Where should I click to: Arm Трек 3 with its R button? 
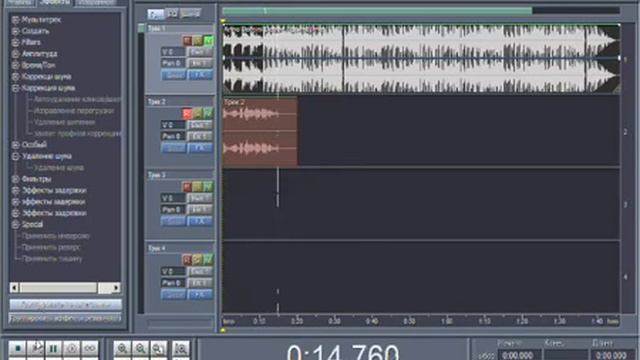pyautogui.click(x=187, y=187)
